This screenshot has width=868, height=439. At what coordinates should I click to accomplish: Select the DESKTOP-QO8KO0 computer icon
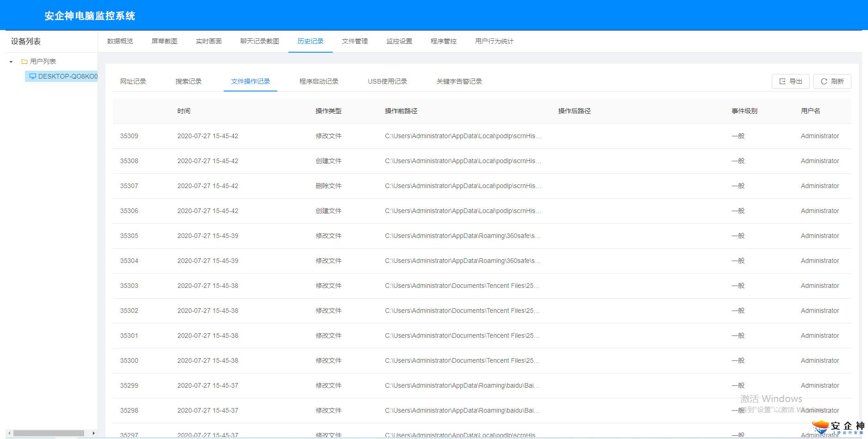point(32,76)
